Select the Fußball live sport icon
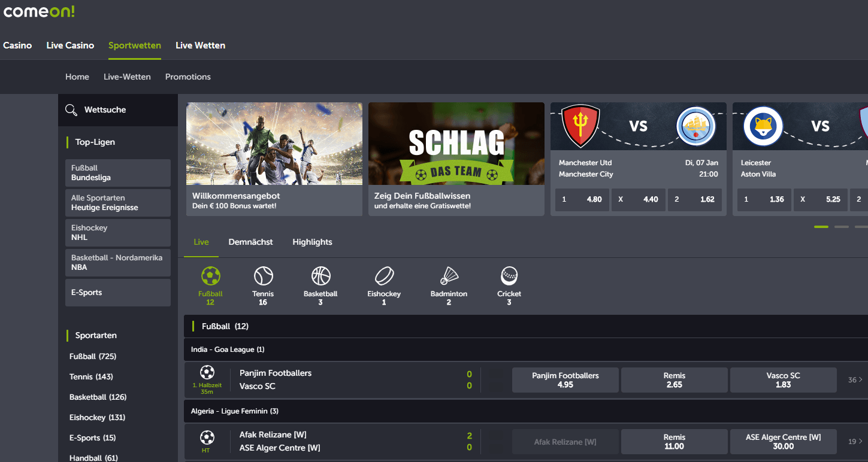868x462 pixels. pyautogui.click(x=210, y=276)
